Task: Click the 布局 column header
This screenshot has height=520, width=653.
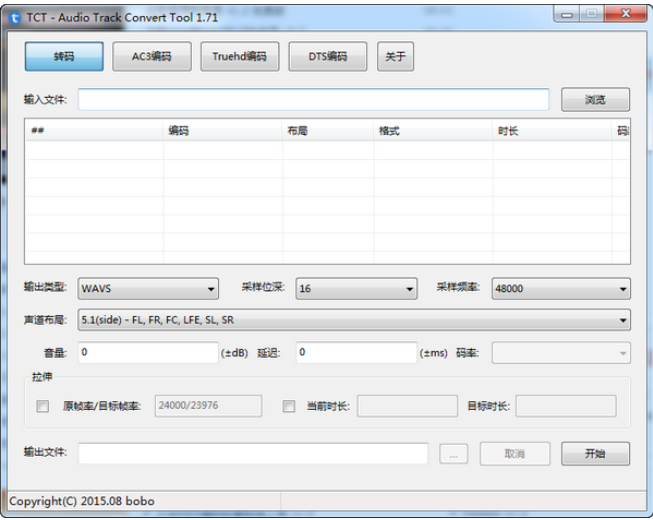Action: [x=328, y=131]
